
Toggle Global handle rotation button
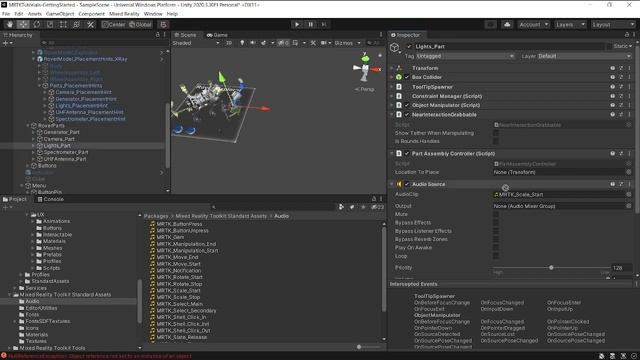[140, 24]
